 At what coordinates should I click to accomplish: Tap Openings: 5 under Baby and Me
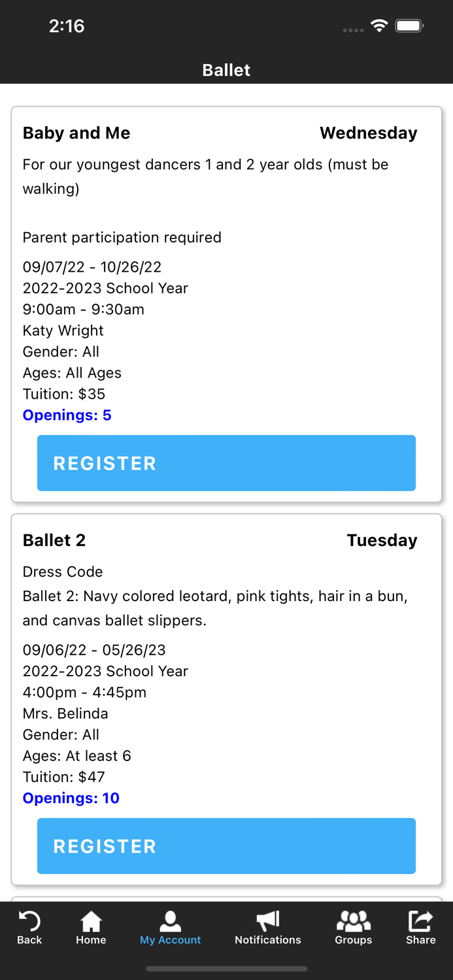pyautogui.click(x=67, y=415)
